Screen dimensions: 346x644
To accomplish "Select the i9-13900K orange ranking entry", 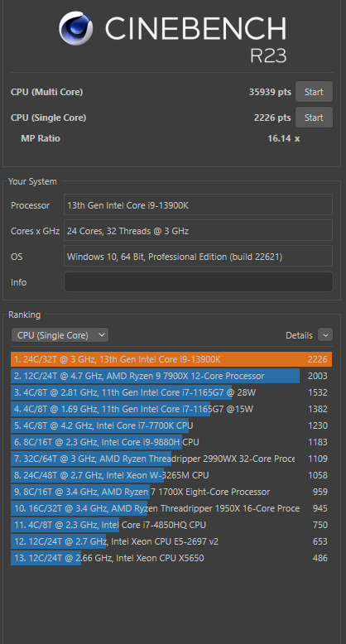I will [171, 359].
